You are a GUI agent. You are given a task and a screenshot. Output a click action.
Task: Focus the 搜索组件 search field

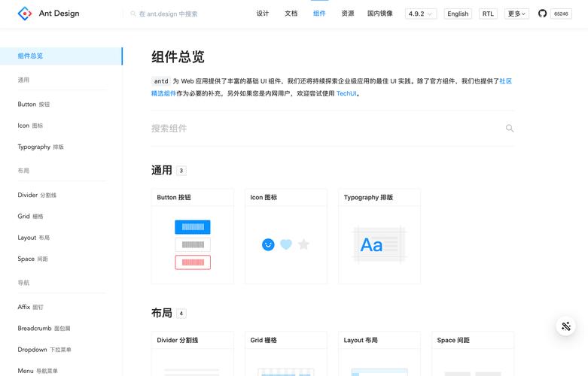pyautogui.click(x=324, y=129)
